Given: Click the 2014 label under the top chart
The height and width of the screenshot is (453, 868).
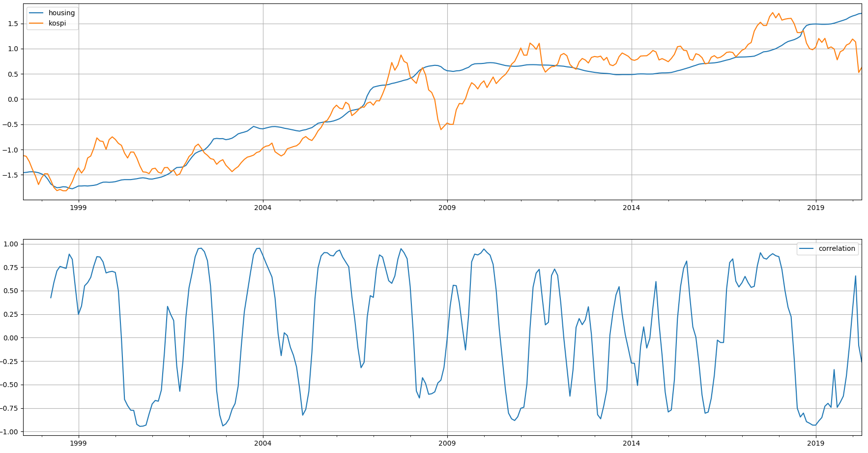Looking at the screenshot, I should pyautogui.click(x=631, y=208).
